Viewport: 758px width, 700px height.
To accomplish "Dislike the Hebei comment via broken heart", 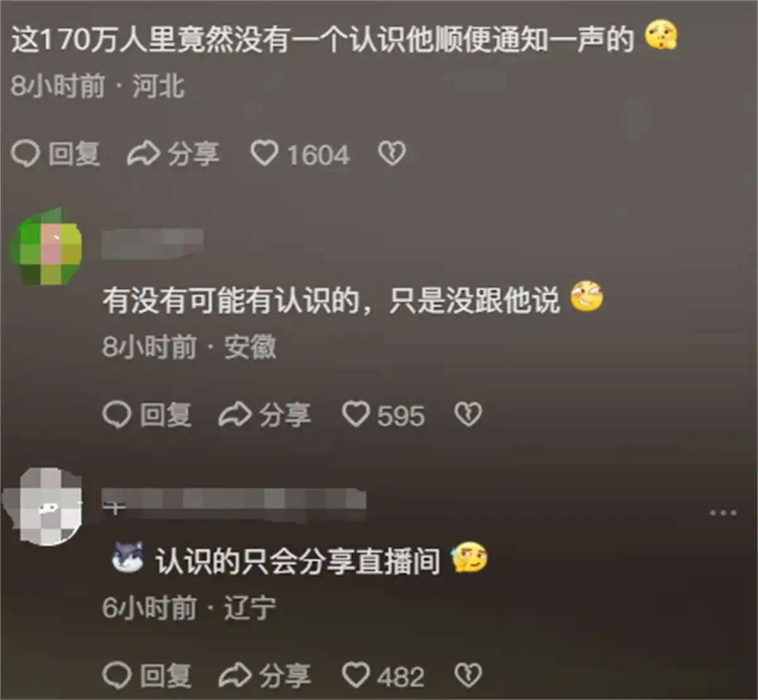I will pos(392,154).
